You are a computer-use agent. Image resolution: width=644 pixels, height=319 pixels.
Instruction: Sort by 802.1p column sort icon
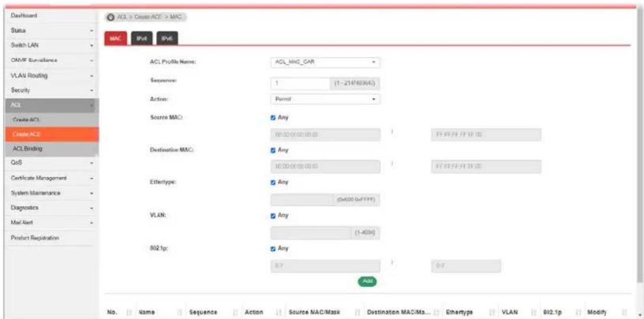(578, 312)
